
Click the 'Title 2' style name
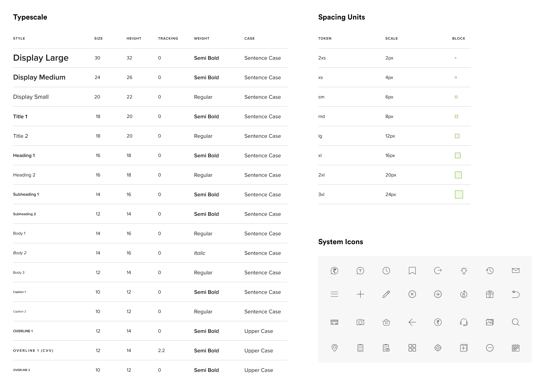tap(20, 136)
